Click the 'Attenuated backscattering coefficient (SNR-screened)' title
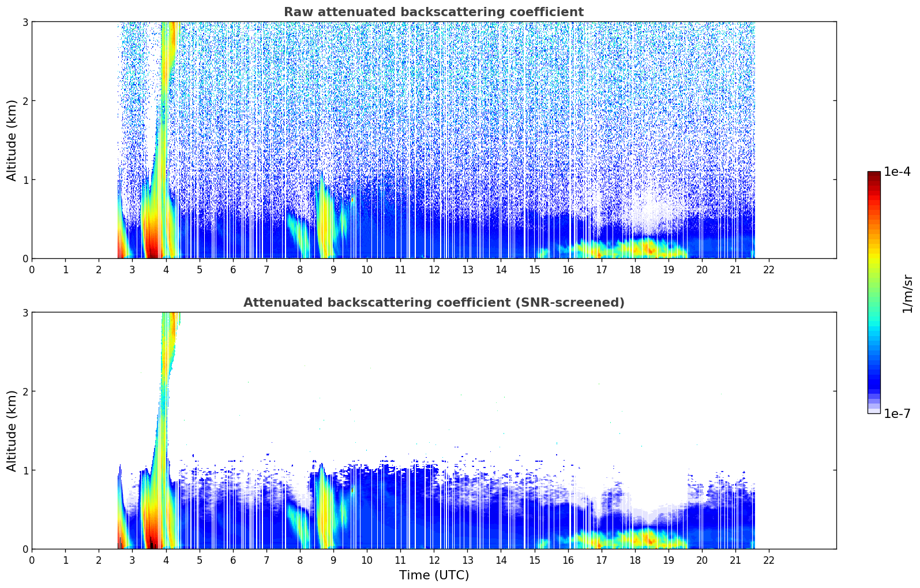The image size is (920, 588). [433, 303]
